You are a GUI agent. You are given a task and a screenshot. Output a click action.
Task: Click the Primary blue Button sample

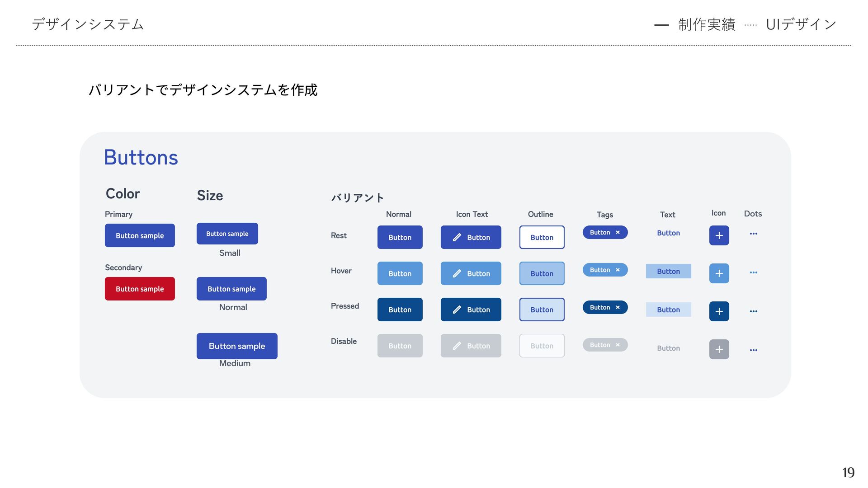pos(140,235)
